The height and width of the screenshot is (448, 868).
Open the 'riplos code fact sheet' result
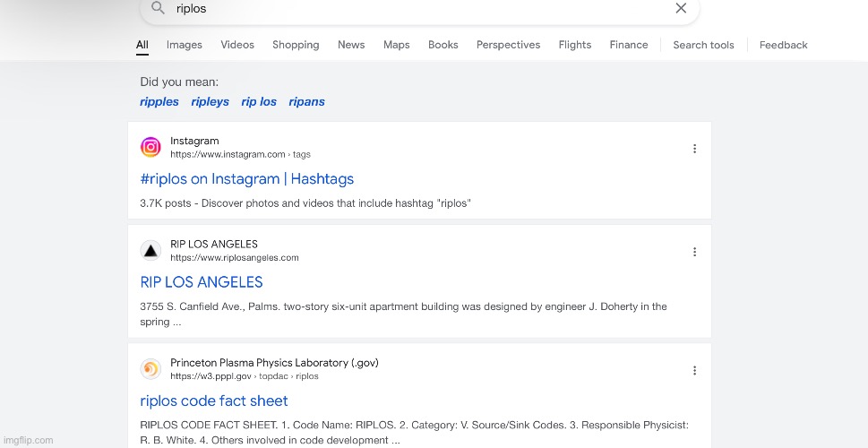214,401
